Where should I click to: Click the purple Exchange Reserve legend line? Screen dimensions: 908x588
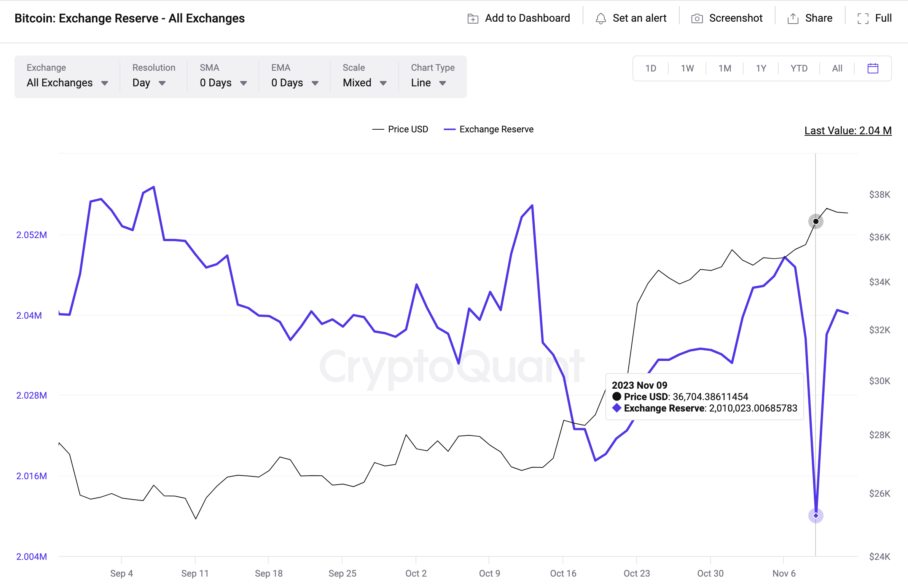pos(449,130)
